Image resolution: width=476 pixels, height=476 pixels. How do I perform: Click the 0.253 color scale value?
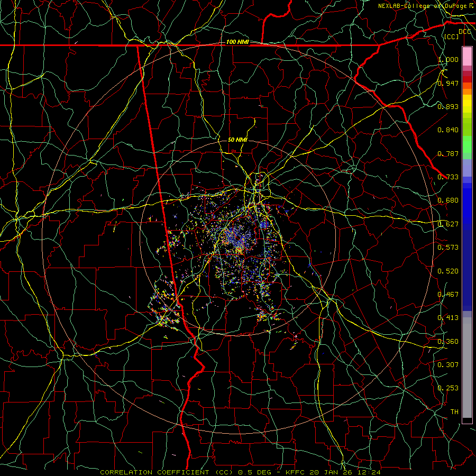pyautogui.click(x=448, y=388)
